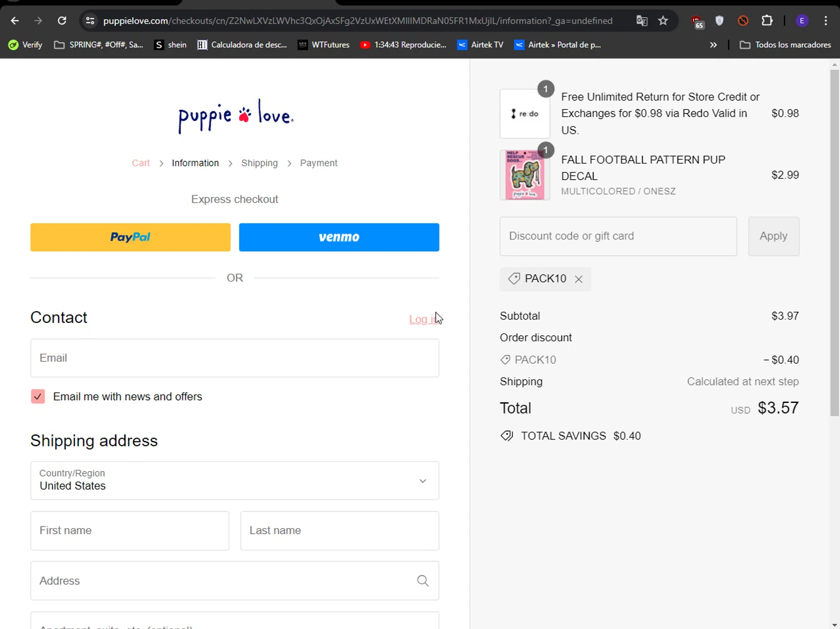840x629 pixels.
Task: Bookmark this page with the star icon
Action: tap(663, 21)
